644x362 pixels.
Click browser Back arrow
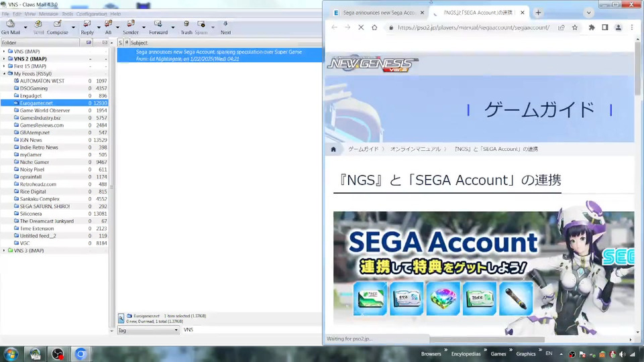(334, 27)
